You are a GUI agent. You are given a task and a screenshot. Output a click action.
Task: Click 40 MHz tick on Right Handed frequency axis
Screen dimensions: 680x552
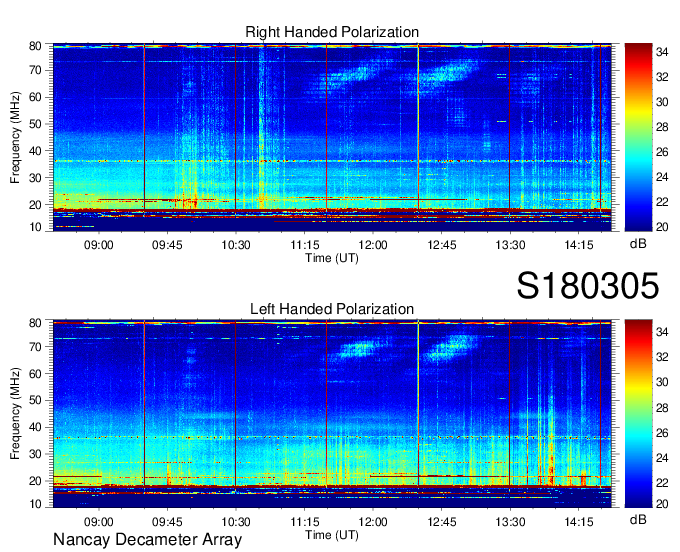35,151
